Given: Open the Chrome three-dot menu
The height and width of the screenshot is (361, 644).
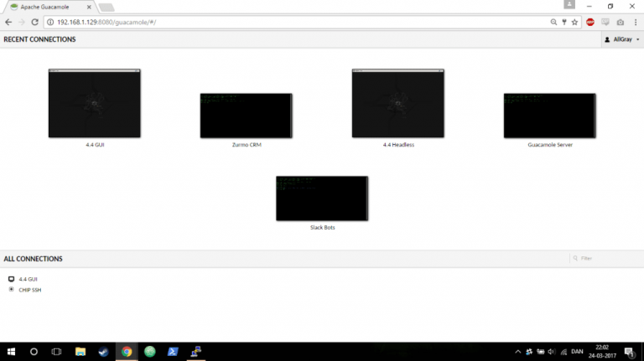Looking at the screenshot, I should tap(635, 22).
